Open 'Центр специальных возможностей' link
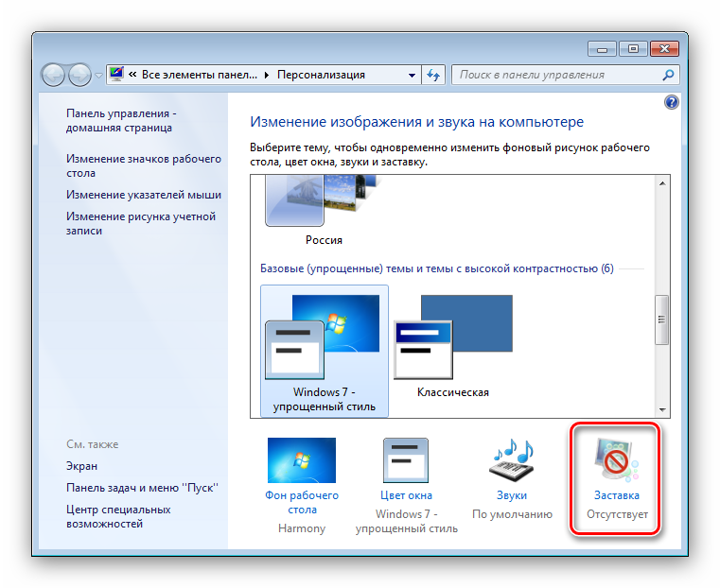This screenshot has height=588, width=720. (x=118, y=516)
